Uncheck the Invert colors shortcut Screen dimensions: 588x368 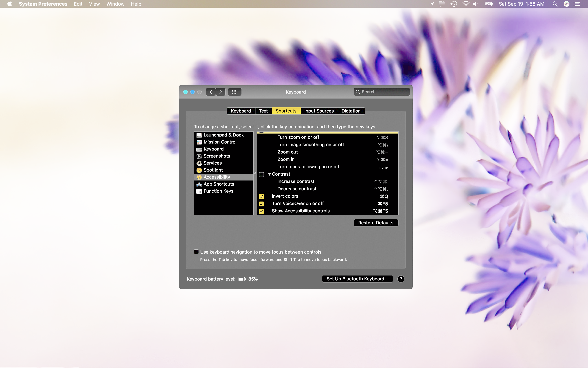click(x=261, y=196)
